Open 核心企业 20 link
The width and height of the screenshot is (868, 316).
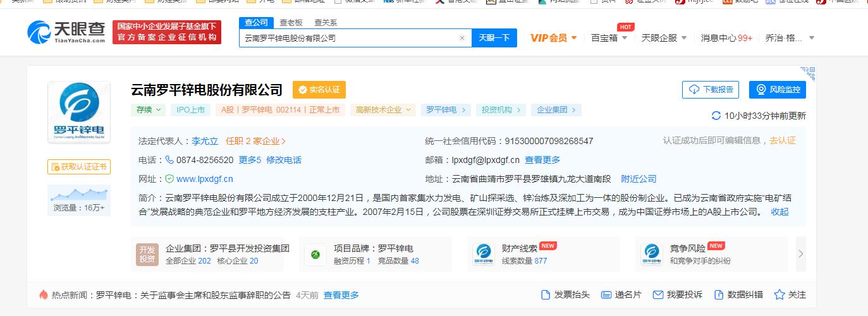pyautogui.click(x=238, y=260)
